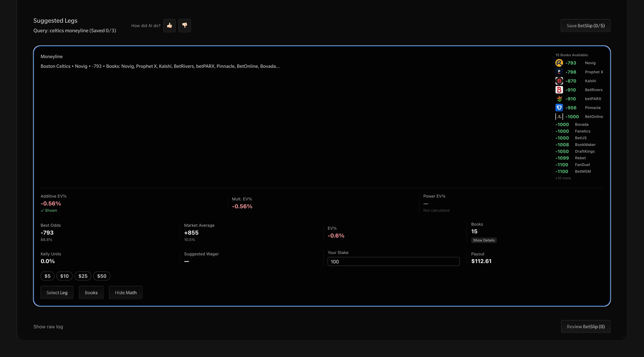Expand the '+10 more' books list

click(563, 178)
